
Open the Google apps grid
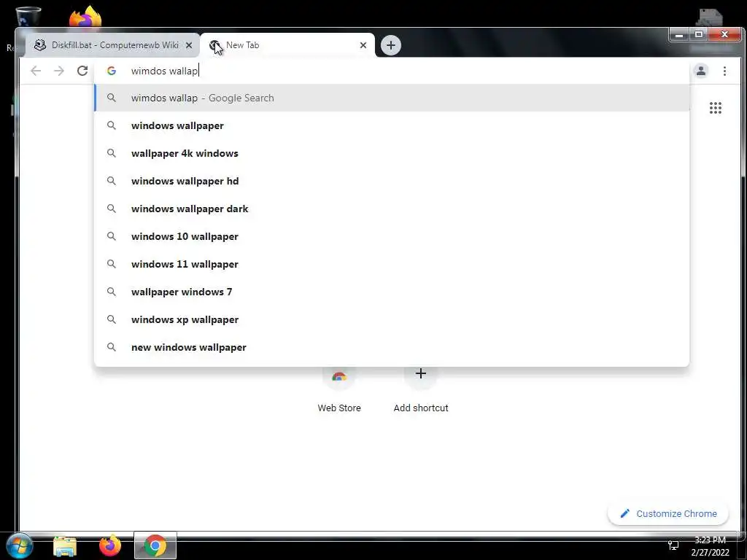tap(715, 108)
